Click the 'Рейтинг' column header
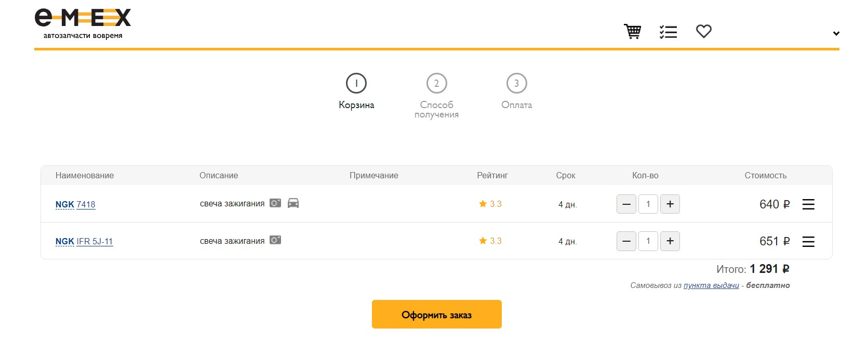Screen dimensions: 868x341 tap(492, 176)
